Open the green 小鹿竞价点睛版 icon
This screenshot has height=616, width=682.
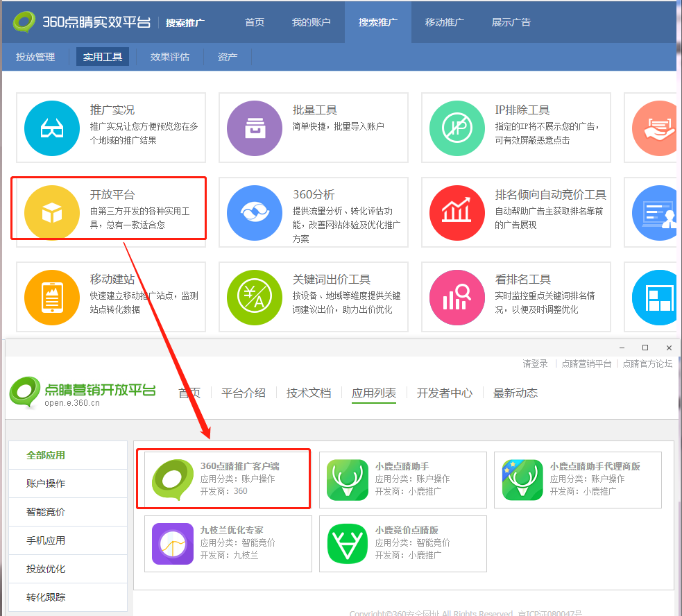(x=348, y=544)
